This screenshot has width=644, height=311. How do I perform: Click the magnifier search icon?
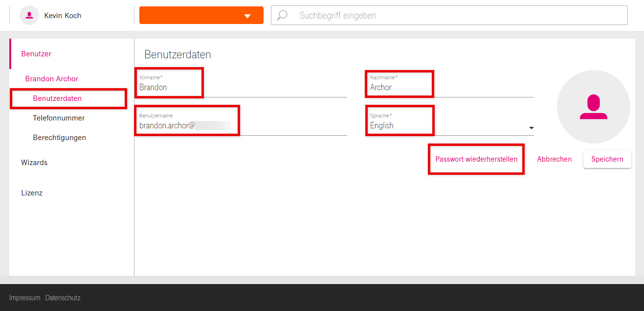coord(282,15)
